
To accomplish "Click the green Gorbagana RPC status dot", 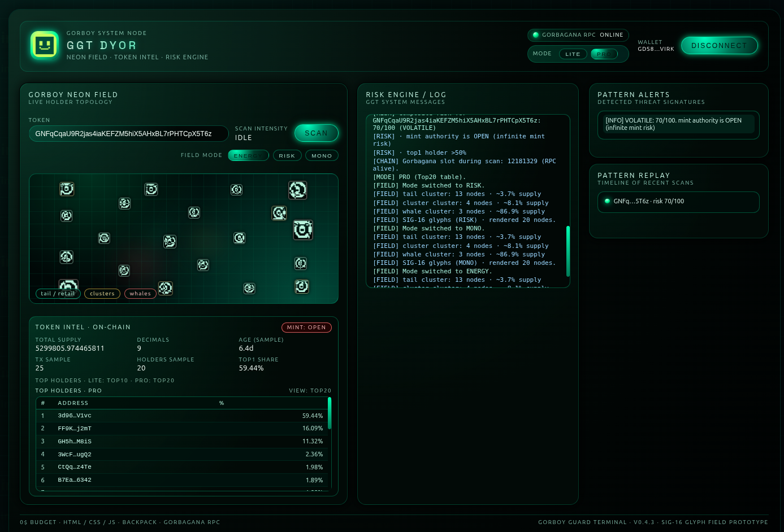I will pos(536,35).
